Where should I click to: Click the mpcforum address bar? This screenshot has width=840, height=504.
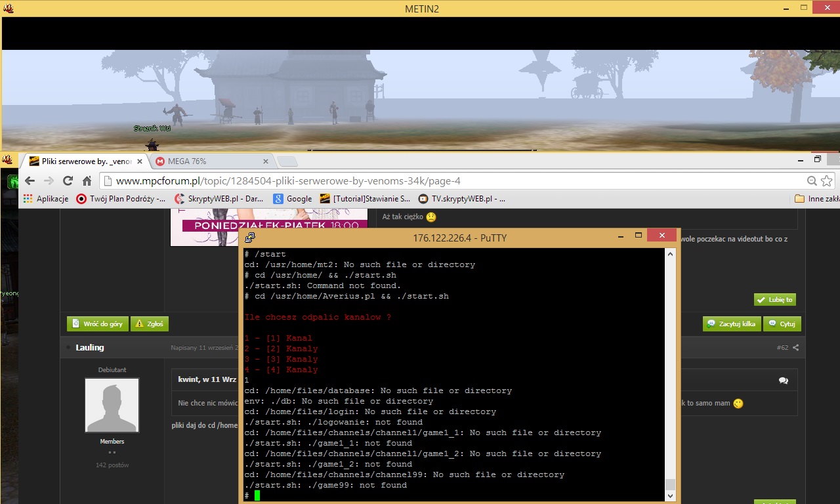point(459,181)
